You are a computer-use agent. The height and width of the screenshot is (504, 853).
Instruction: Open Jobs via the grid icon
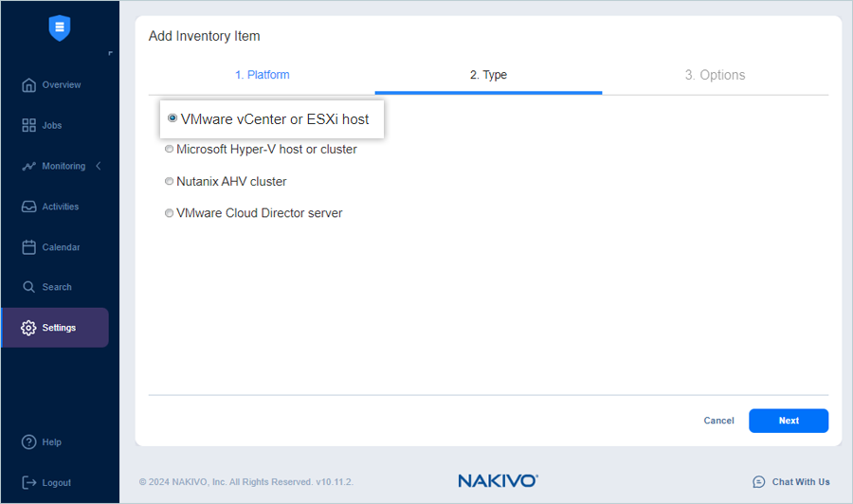[28, 125]
